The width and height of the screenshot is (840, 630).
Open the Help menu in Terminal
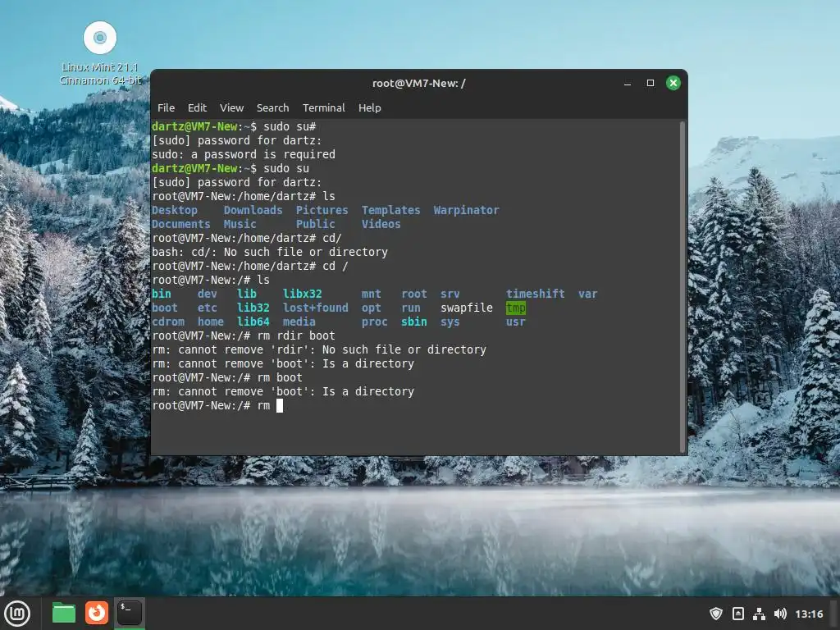click(x=370, y=107)
